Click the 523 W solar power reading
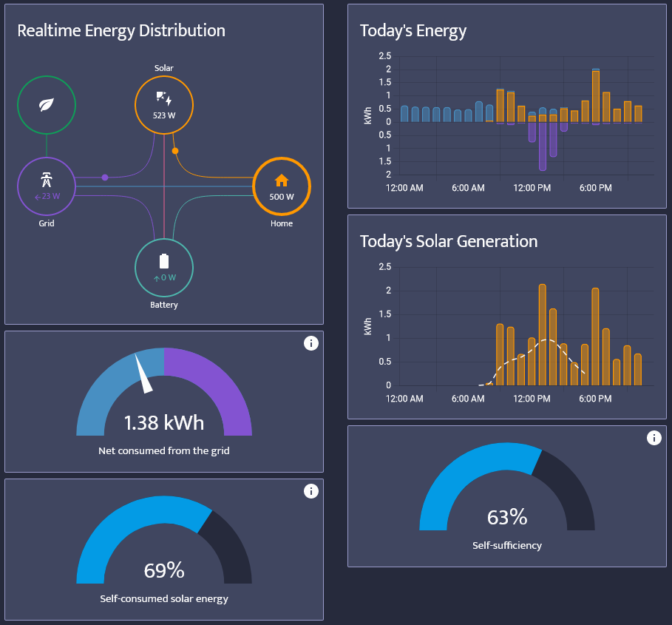Viewport: 672px width, 625px height. 163,115
